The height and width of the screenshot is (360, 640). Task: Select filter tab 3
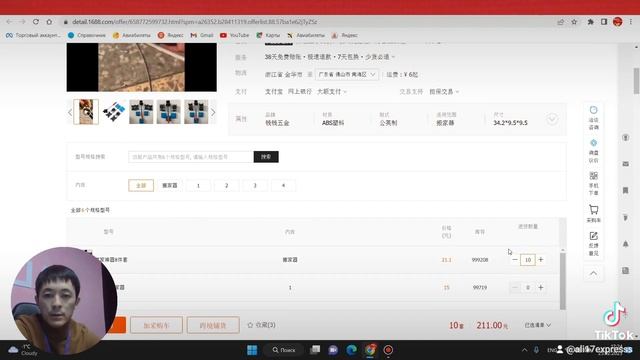(x=255, y=185)
